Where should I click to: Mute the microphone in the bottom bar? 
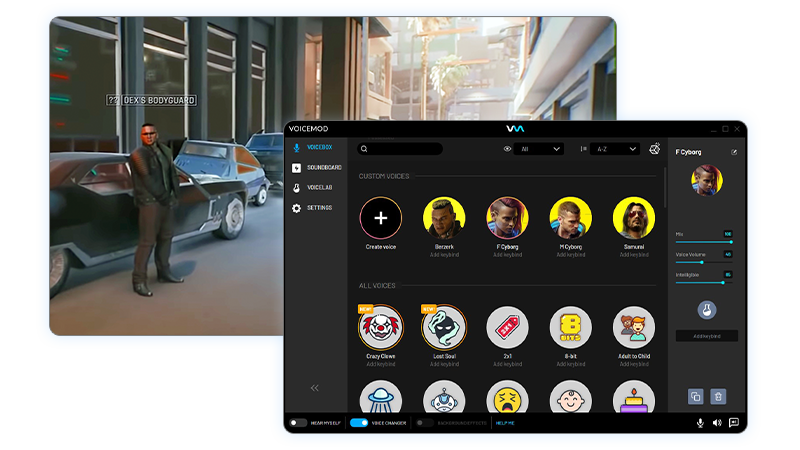[x=700, y=422]
